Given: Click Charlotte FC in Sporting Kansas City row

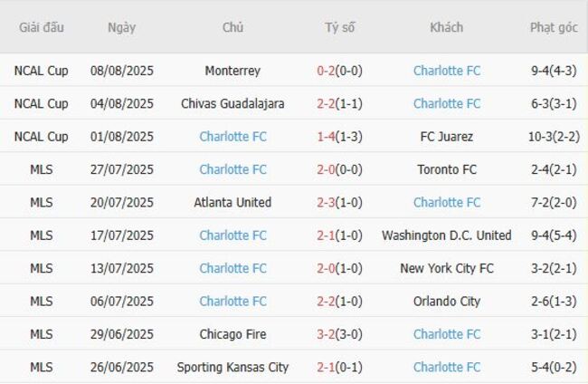Looking at the screenshot, I should point(447,367).
